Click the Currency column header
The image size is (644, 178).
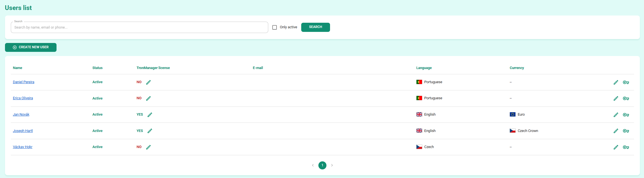point(517,68)
